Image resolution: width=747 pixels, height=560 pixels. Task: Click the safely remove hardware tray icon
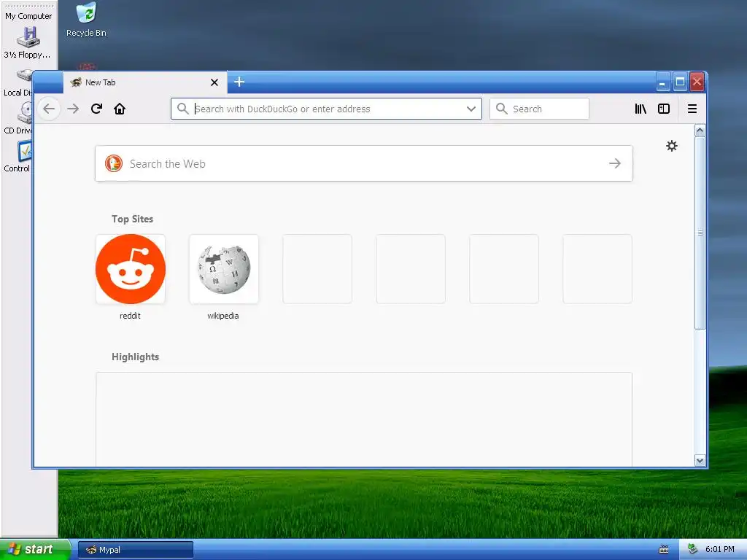pyautogui.click(x=693, y=549)
